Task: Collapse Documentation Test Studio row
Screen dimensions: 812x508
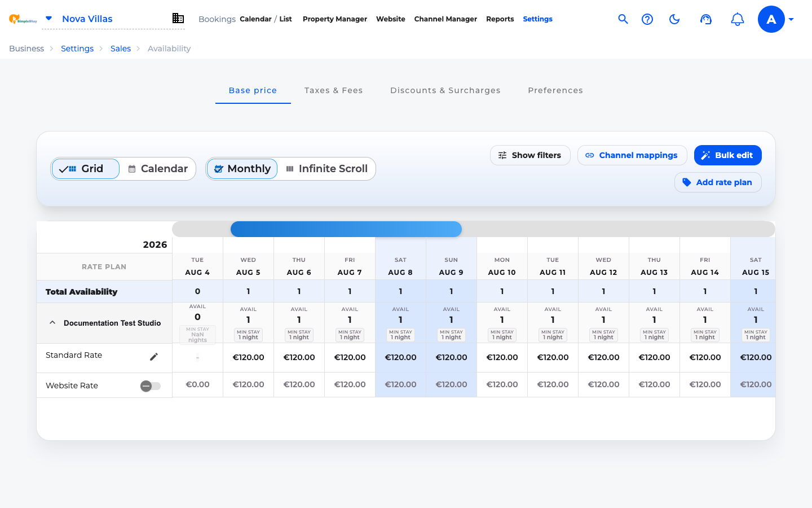Action: tap(52, 323)
